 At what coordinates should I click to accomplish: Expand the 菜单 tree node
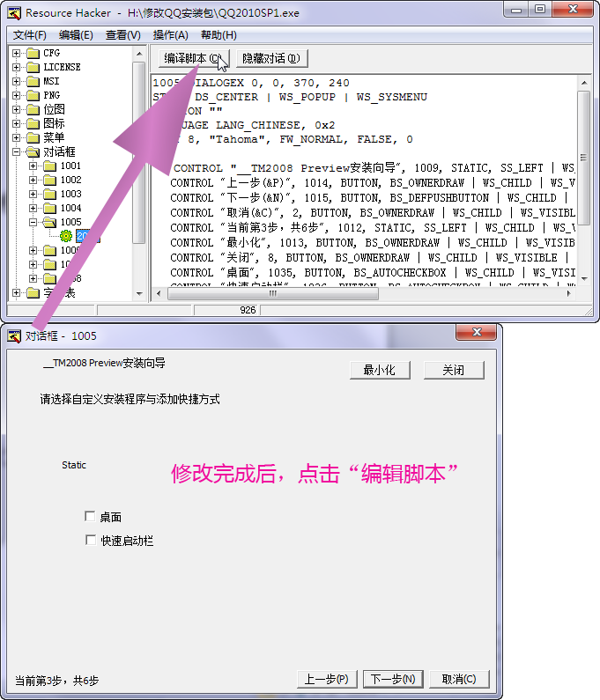16,137
